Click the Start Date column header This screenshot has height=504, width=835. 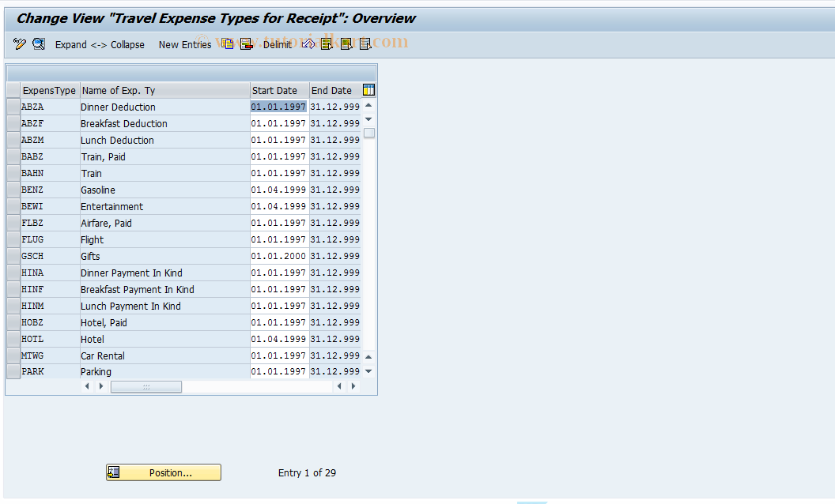coord(280,91)
